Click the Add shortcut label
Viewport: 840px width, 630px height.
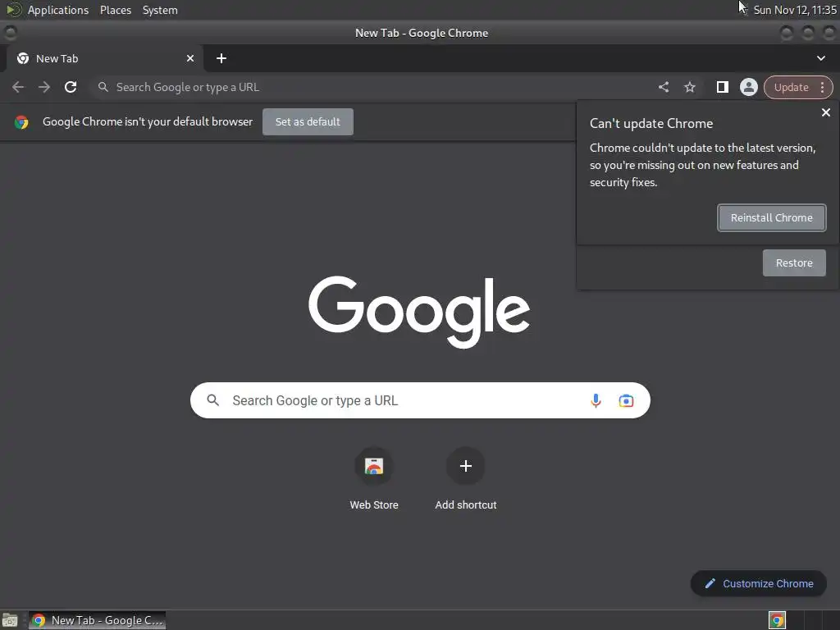[x=466, y=504]
